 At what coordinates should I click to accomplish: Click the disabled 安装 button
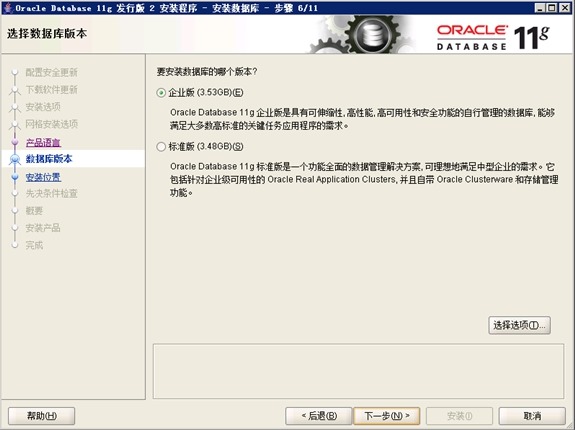tap(459, 416)
